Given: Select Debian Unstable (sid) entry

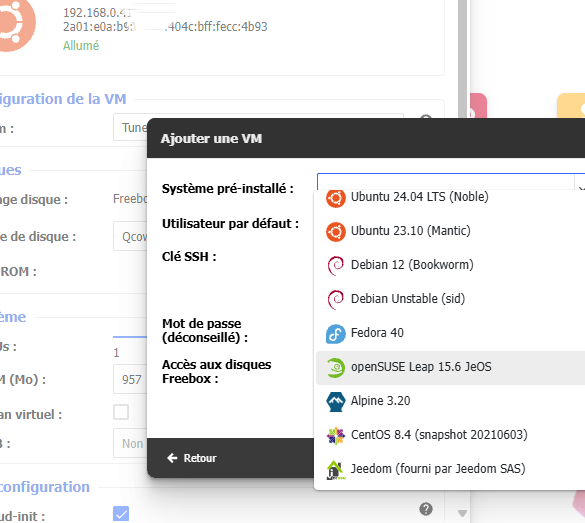Looking at the screenshot, I should (x=450, y=299).
